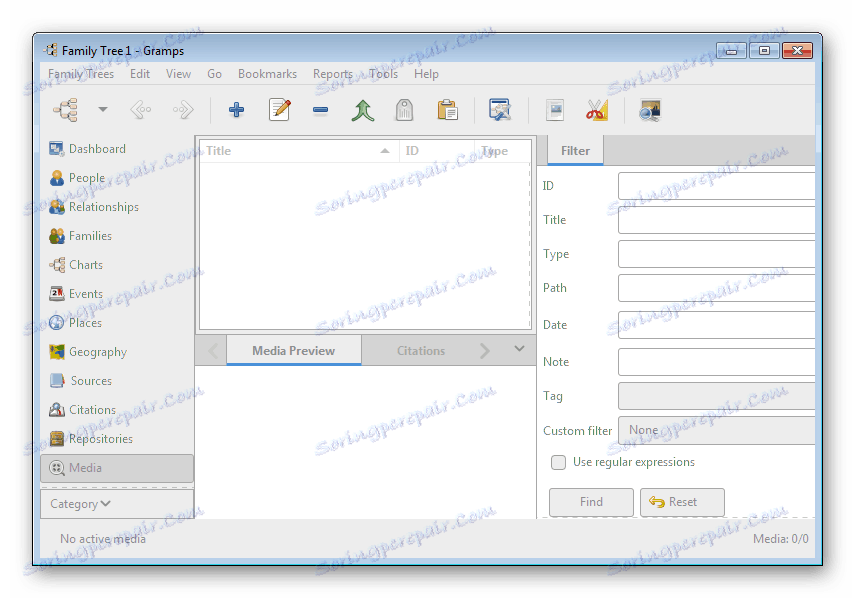The image size is (855, 598).
Task: Click the family tree manager toolbar icon
Action: (66, 110)
